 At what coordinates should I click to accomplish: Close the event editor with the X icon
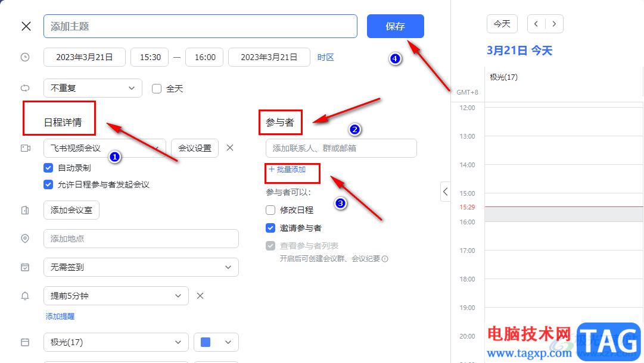26,26
